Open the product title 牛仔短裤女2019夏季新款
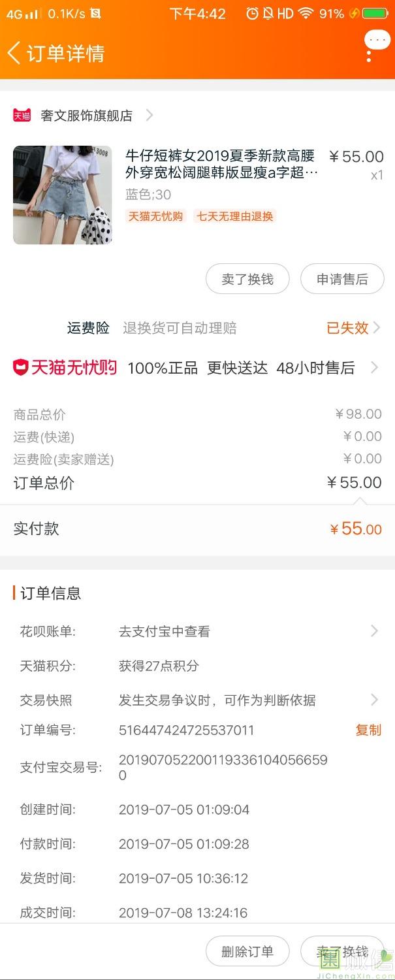 click(x=221, y=164)
